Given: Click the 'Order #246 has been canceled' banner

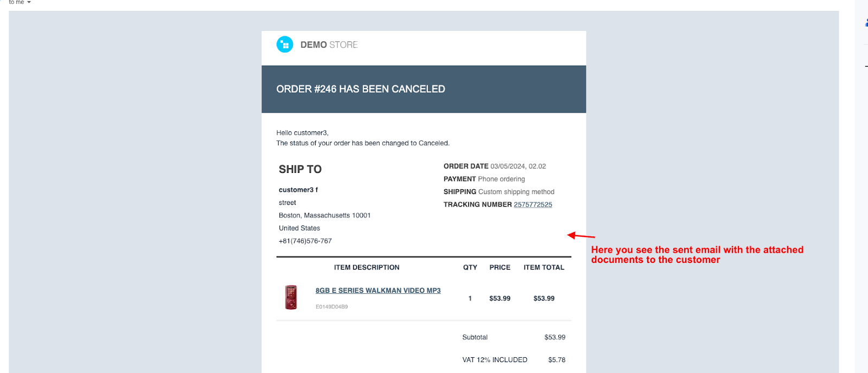Looking at the screenshot, I should (423, 89).
